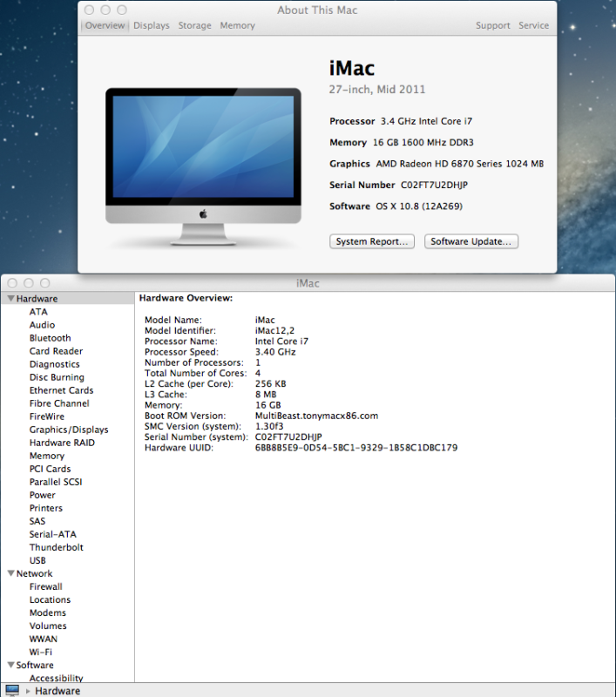This screenshot has height=697, width=616.
Task: Select the Network category row
Action: (68, 573)
